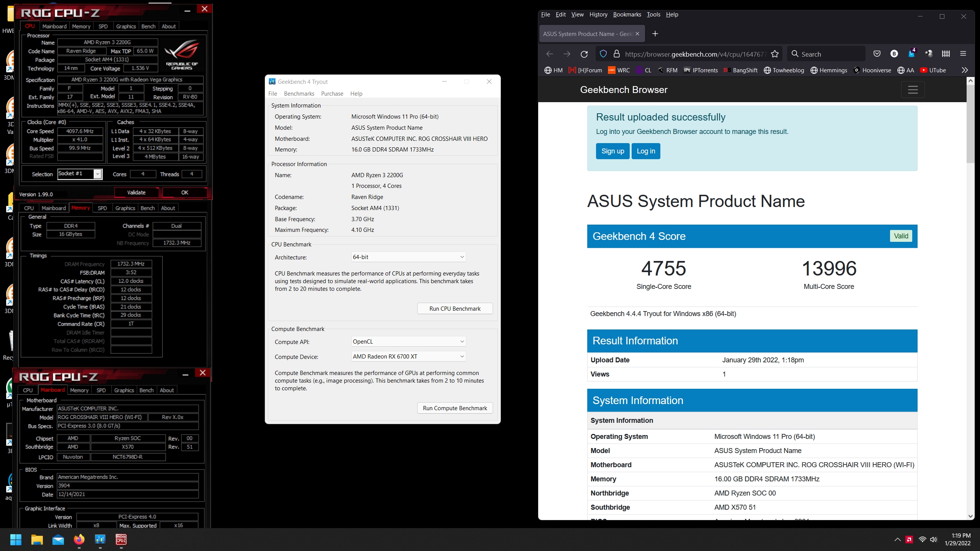Screen dimensions: 980x551
Task: Open the volume speaker tray icon
Action: pos(934,540)
